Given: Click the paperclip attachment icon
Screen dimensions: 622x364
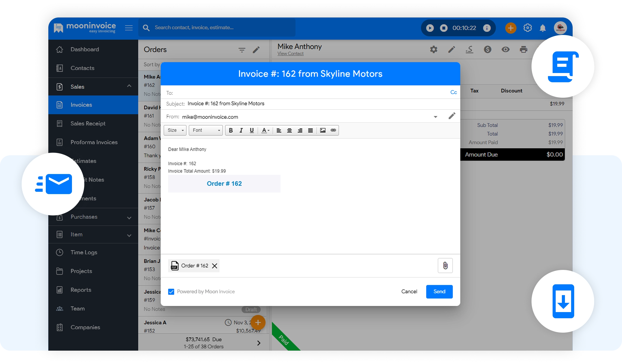Looking at the screenshot, I should click(445, 266).
